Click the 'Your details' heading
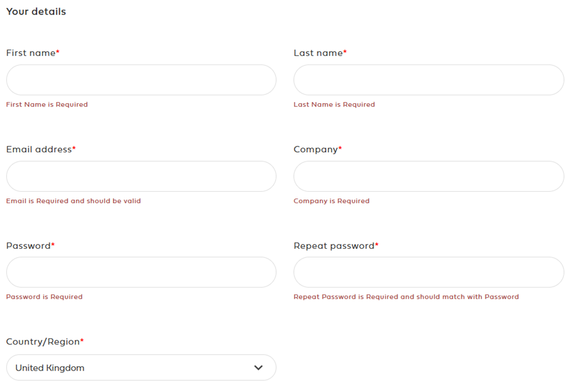This screenshot has height=392, width=578. (36, 12)
